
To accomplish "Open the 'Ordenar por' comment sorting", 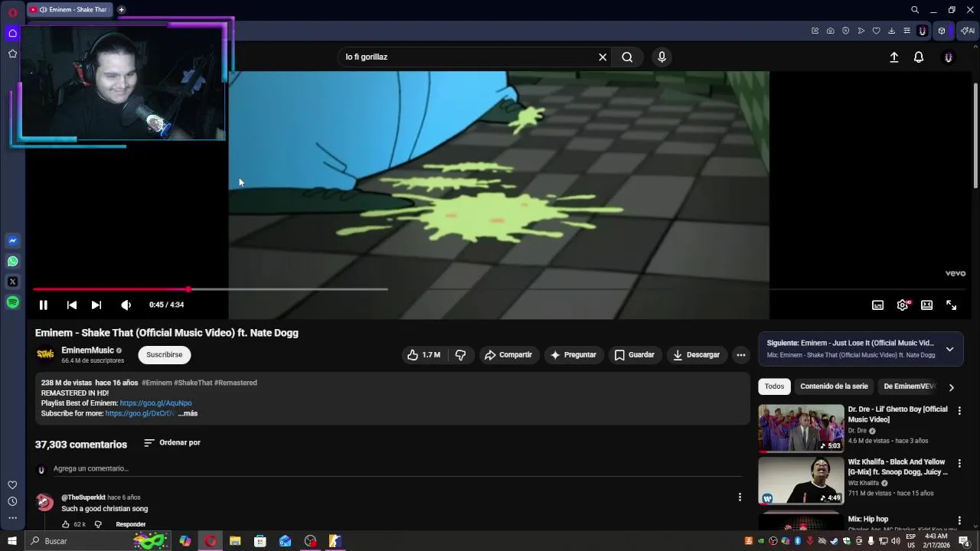I will tap(172, 442).
